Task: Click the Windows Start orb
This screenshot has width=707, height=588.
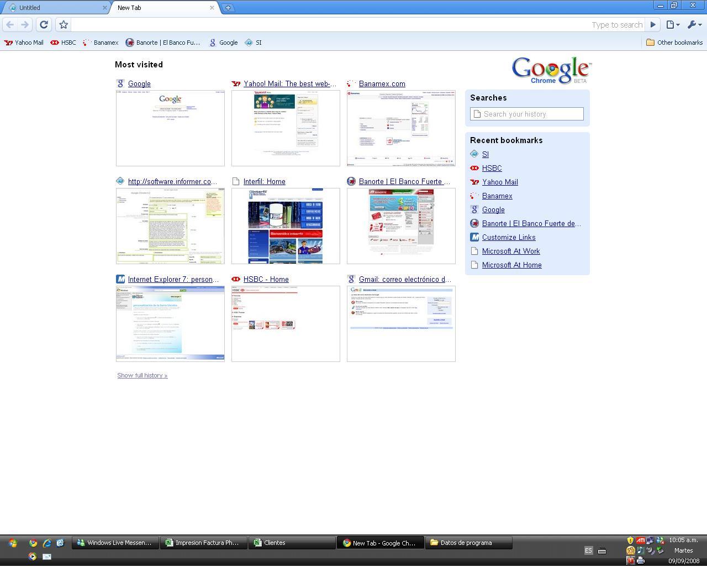Action: coord(12,543)
